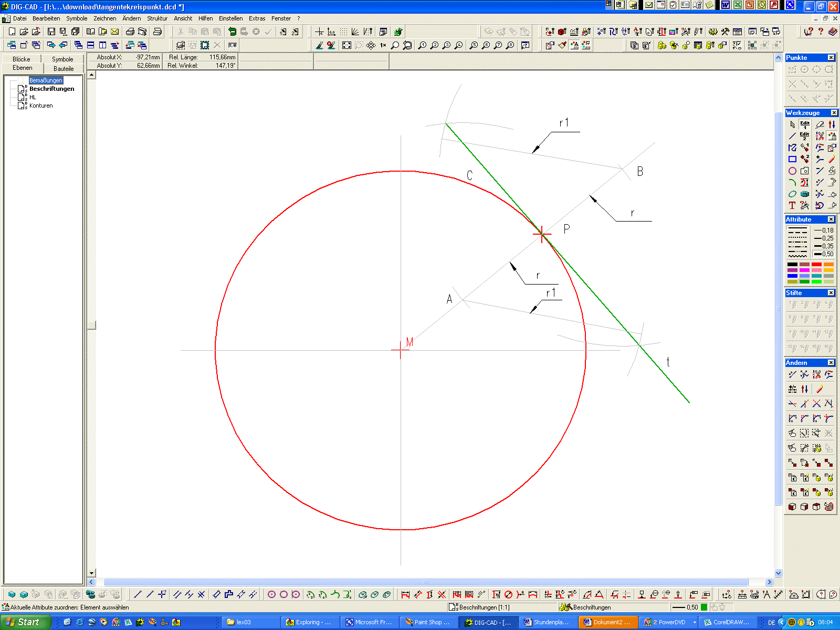
Task: Click the first circle icon in bottom toolbar
Action: point(271,594)
